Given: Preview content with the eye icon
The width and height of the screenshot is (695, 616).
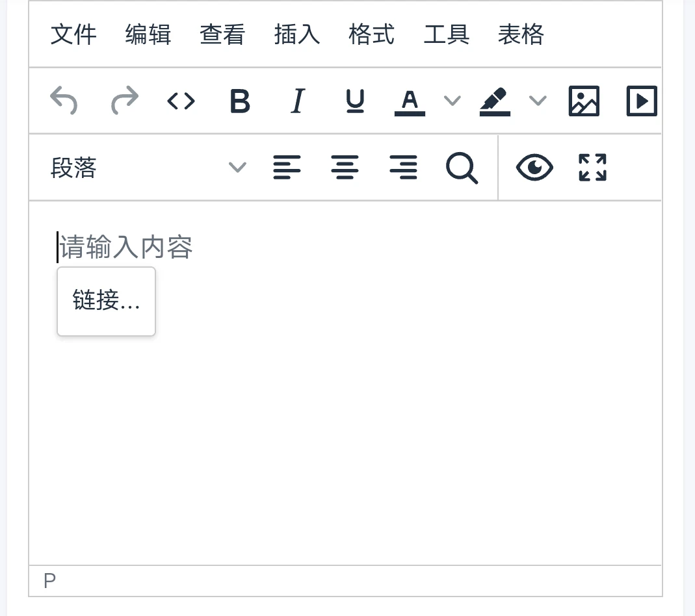Looking at the screenshot, I should 534,168.
